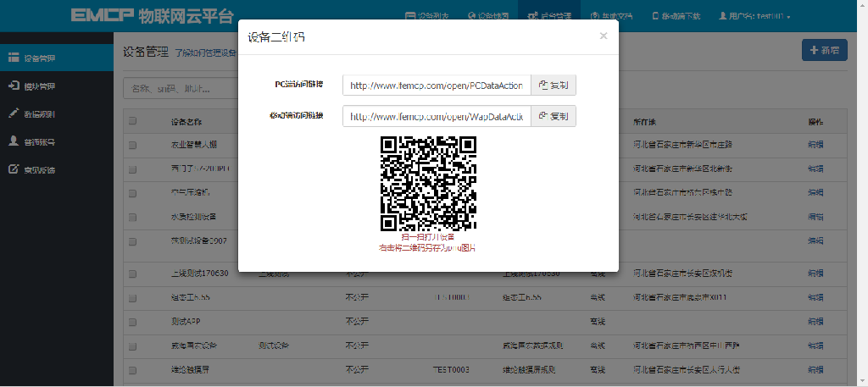Click the 操作 column header
Viewport: 868px width, 387px height.
(x=815, y=122)
